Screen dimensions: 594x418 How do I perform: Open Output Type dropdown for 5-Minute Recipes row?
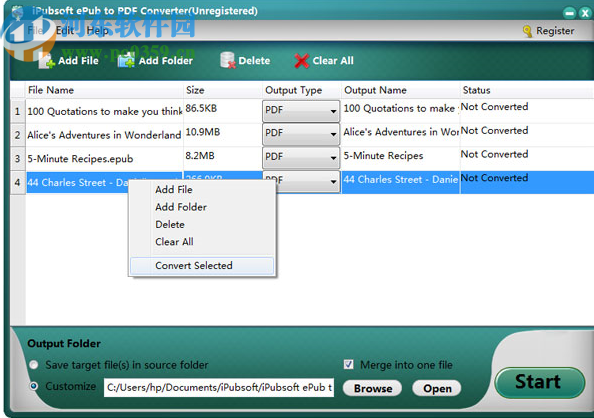[x=301, y=157]
